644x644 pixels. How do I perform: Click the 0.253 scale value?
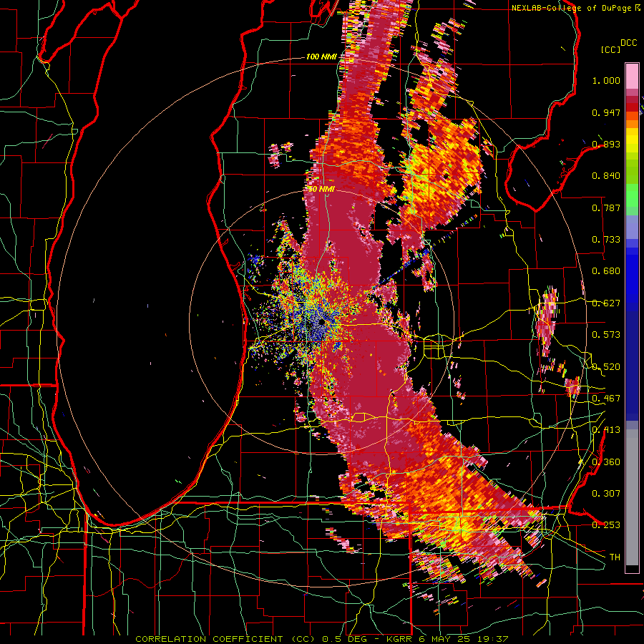pos(606,525)
